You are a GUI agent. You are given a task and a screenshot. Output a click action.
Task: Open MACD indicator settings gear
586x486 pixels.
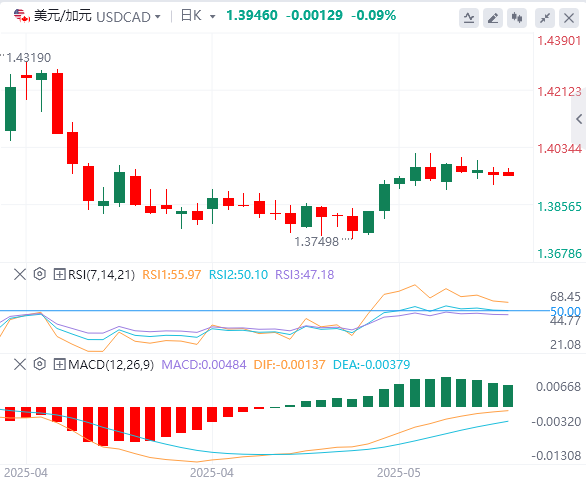[x=39, y=364]
